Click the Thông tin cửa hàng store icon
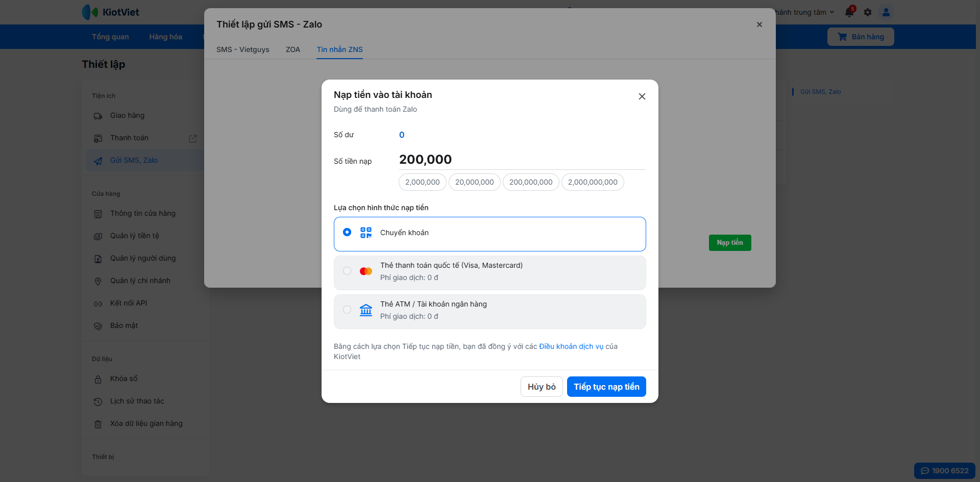This screenshot has width=980, height=482. coord(98,214)
